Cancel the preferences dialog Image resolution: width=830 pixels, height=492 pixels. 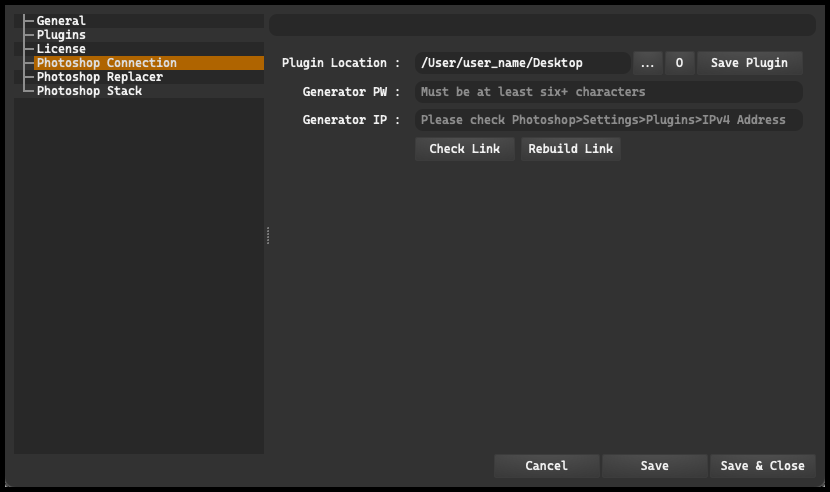[x=546, y=466]
